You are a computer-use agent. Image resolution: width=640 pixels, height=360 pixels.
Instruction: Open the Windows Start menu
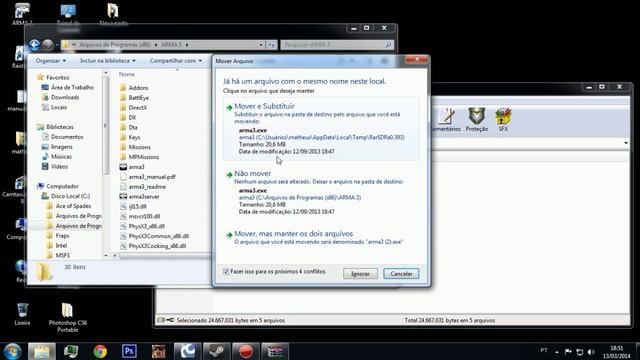(x=13, y=351)
